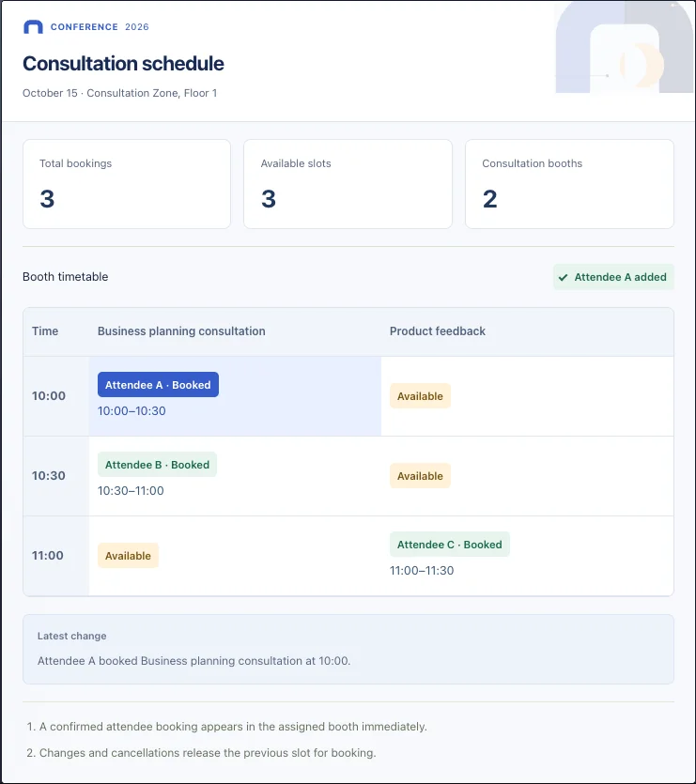The height and width of the screenshot is (784, 696).
Task: Select the Attendee B · Booked badge
Action: click(157, 465)
